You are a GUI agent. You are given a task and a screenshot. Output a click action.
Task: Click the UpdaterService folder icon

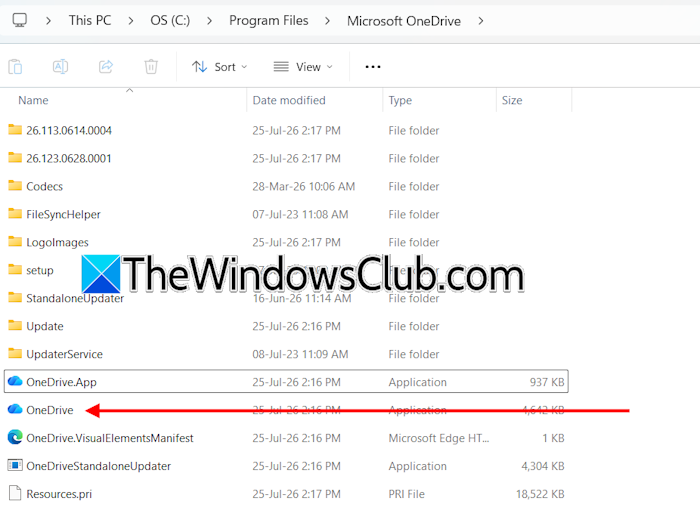[x=15, y=353]
